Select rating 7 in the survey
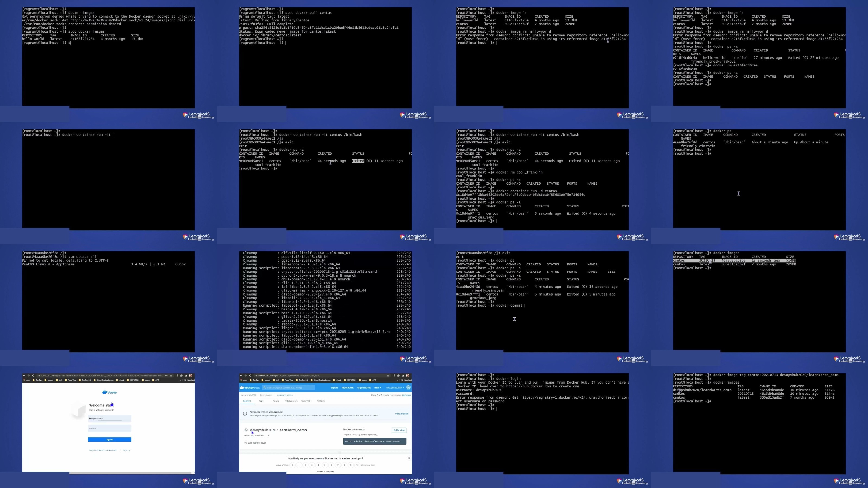Screen dimensions: 868x488 pyautogui.click(x=338, y=465)
